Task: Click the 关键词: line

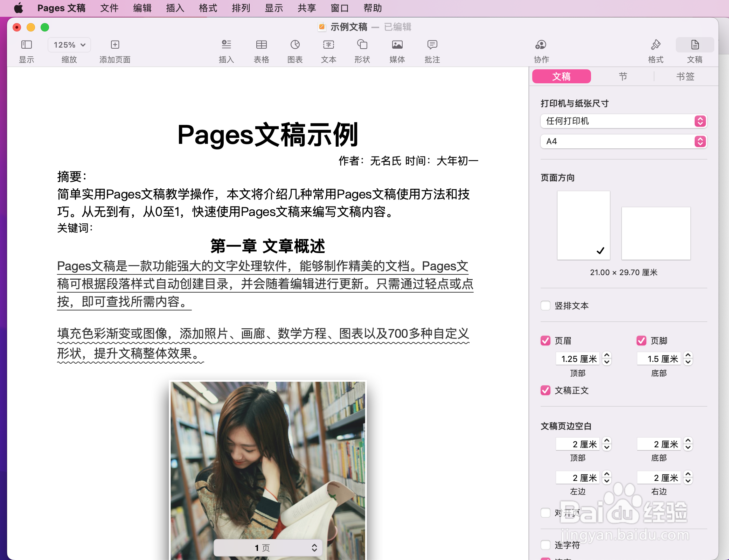Action: point(75,228)
